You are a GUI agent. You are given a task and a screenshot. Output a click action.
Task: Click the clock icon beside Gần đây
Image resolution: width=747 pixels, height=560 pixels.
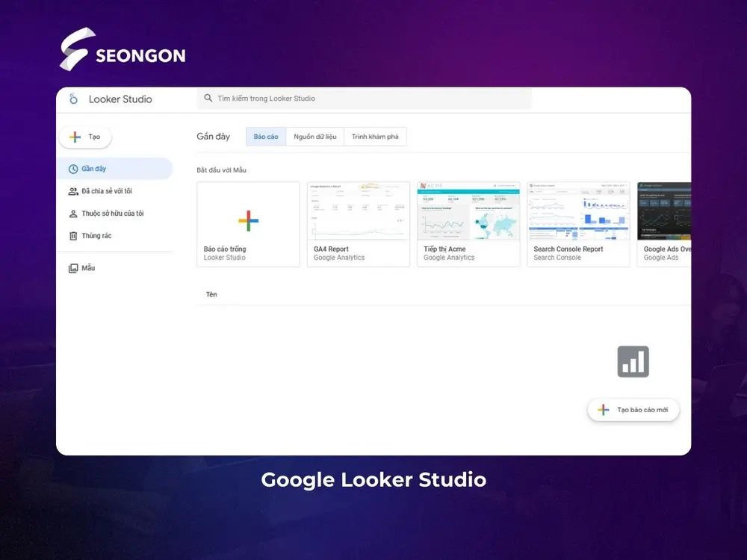73,169
